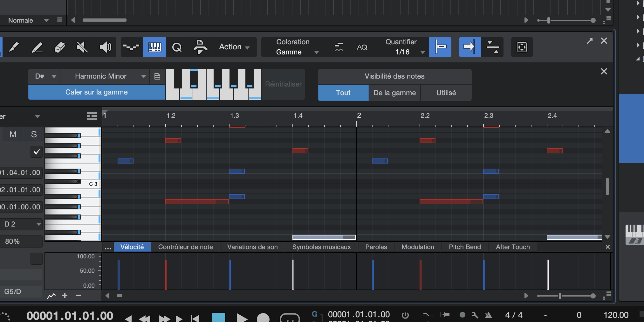Select the Mute tool

(82, 47)
